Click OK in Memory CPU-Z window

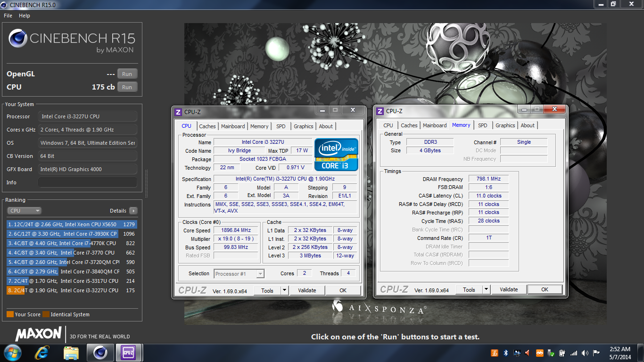(545, 289)
